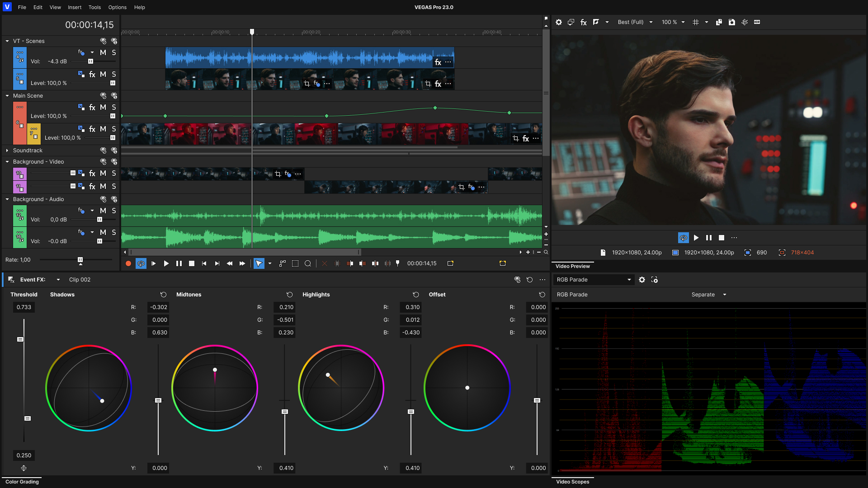The width and height of the screenshot is (868, 488).
Task: Open the RGB Parade scope settings gear
Action: pyautogui.click(x=642, y=280)
